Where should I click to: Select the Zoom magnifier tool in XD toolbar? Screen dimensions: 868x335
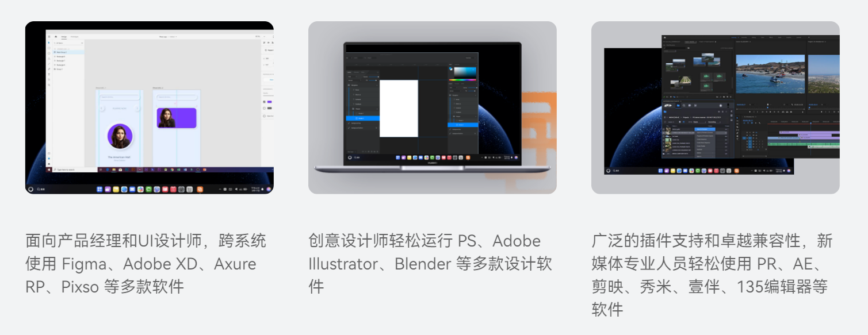click(x=49, y=85)
